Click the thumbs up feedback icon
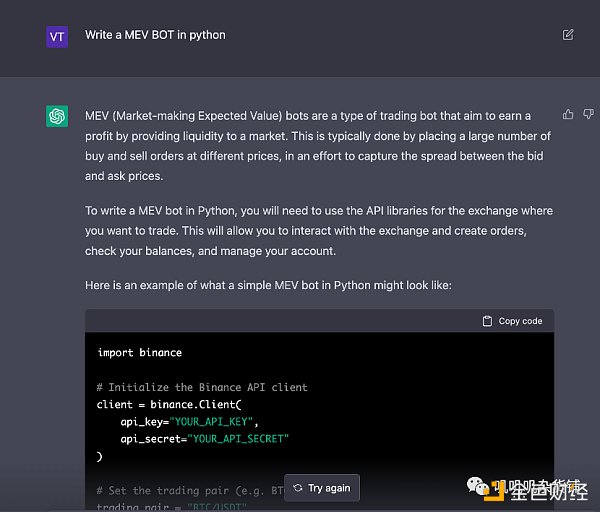The height and width of the screenshot is (513, 600). click(568, 114)
